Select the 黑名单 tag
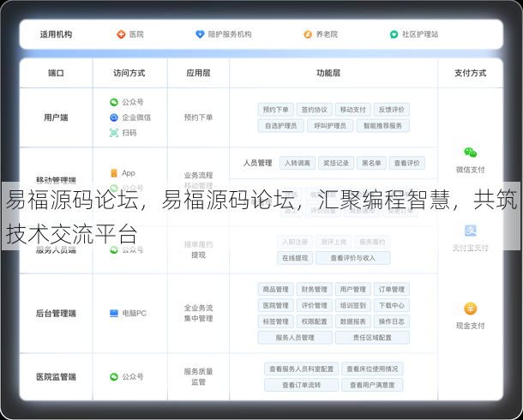The image size is (523, 420). 371,163
